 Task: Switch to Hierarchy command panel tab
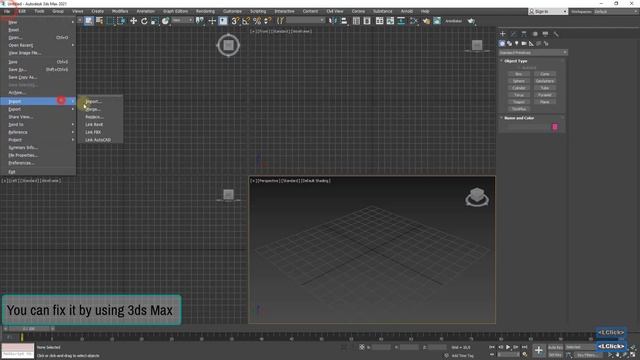pos(524,34)
